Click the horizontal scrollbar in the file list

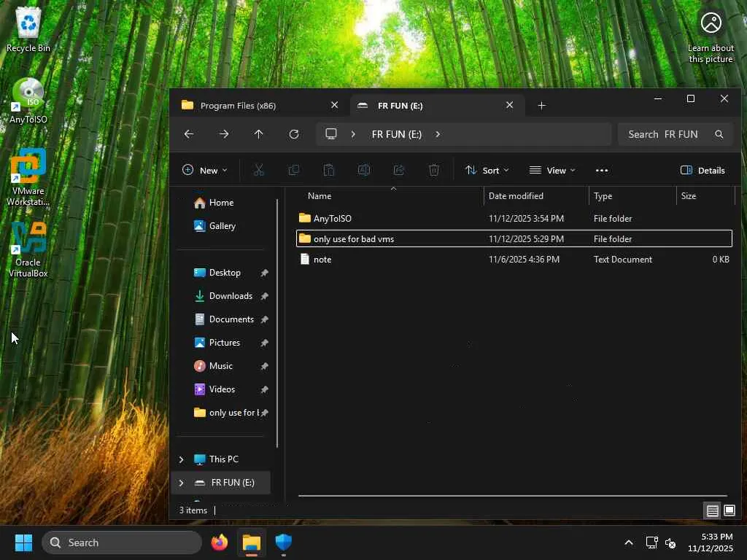coord(511,496)
